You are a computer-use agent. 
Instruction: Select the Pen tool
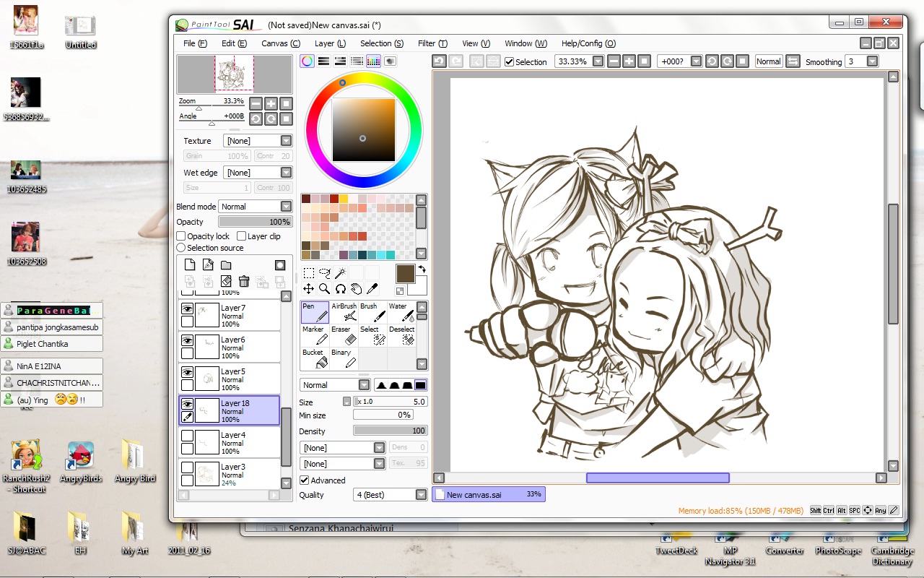tap(315, 312)
